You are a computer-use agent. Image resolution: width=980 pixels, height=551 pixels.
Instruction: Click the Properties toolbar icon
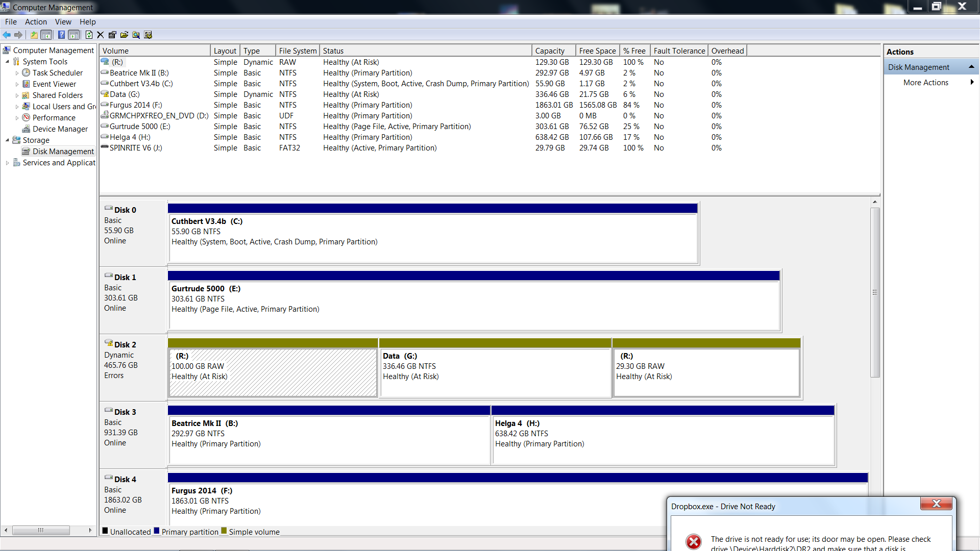[x=112, y=35]
